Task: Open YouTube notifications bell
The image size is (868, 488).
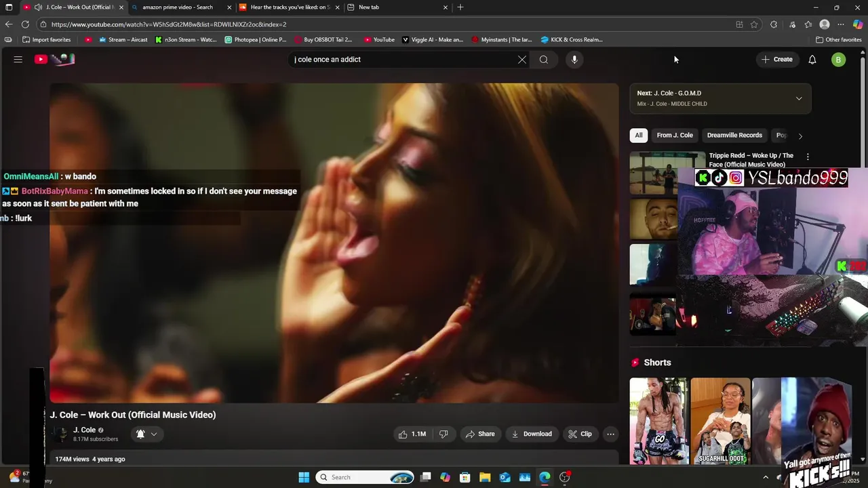Action: click(x=812, y=60)
